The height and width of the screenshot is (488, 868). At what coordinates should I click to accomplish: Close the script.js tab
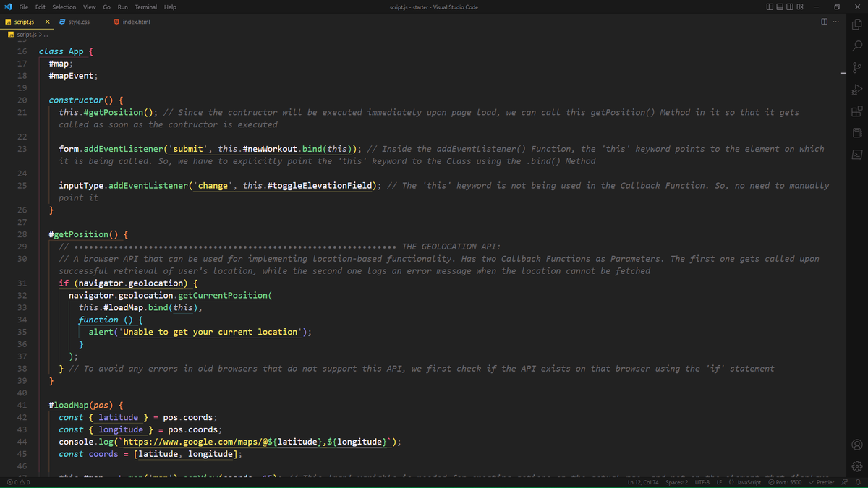tap(48, 22)
